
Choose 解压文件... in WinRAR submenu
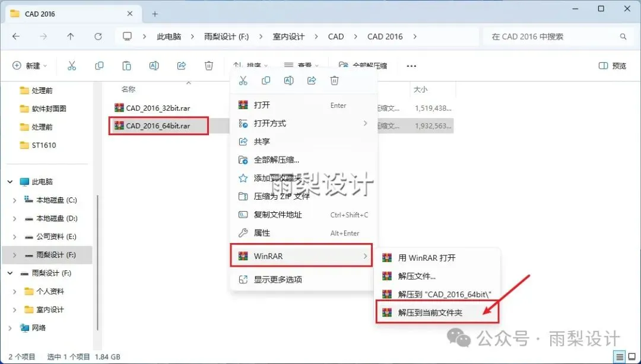tap(437, 276)
